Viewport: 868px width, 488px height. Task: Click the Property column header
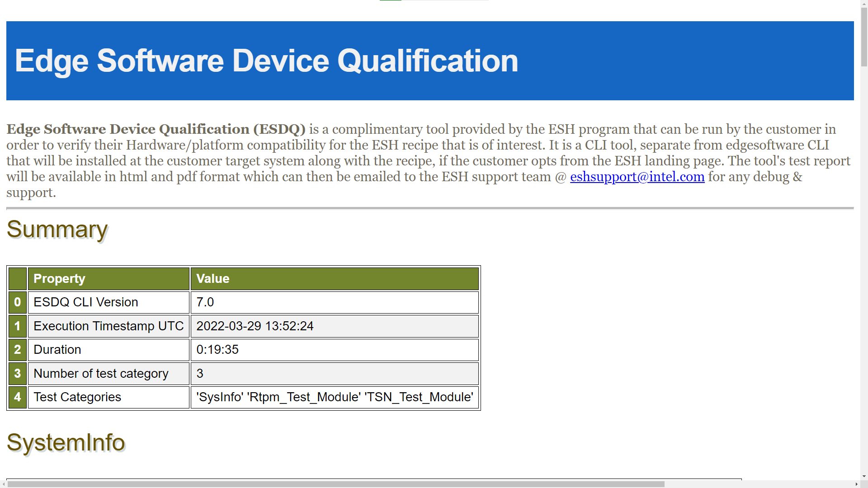pos(108,279)
